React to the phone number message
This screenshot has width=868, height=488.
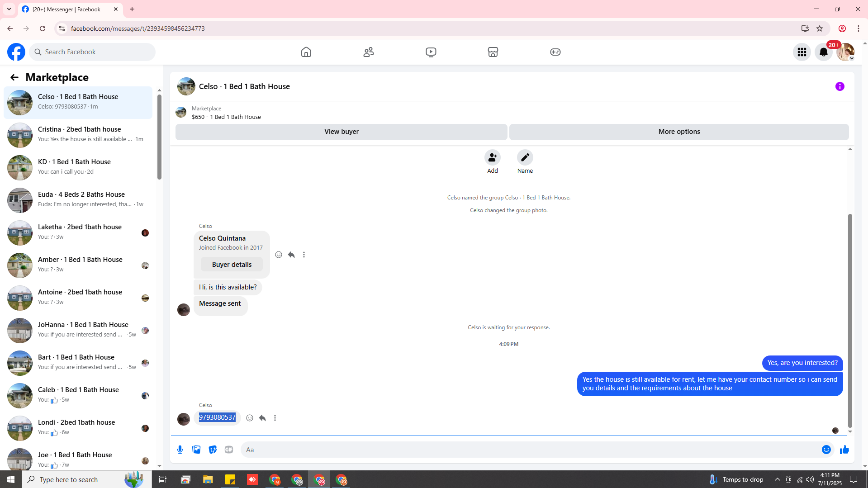(250, 418)
